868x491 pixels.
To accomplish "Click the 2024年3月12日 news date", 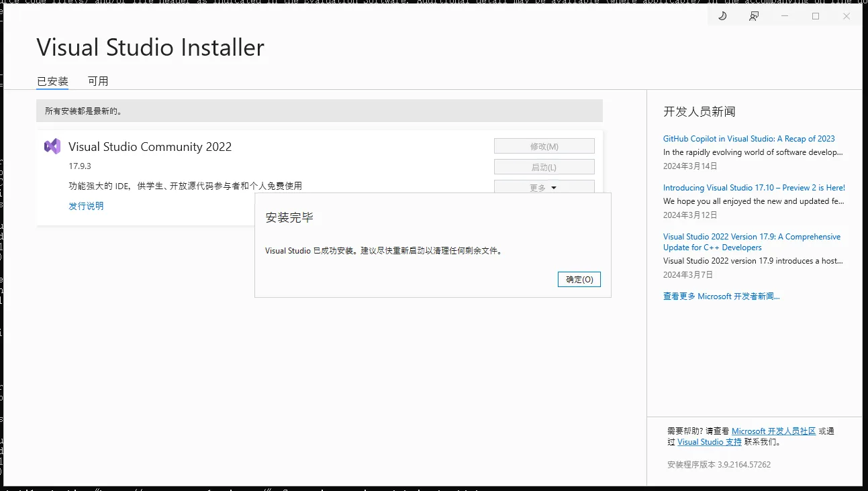I will pos(690,215).
